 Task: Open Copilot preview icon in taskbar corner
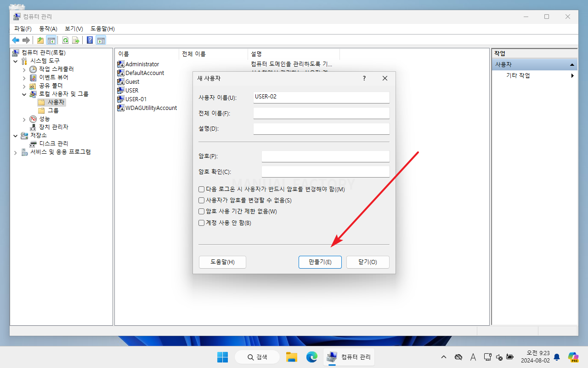(573, 357)
